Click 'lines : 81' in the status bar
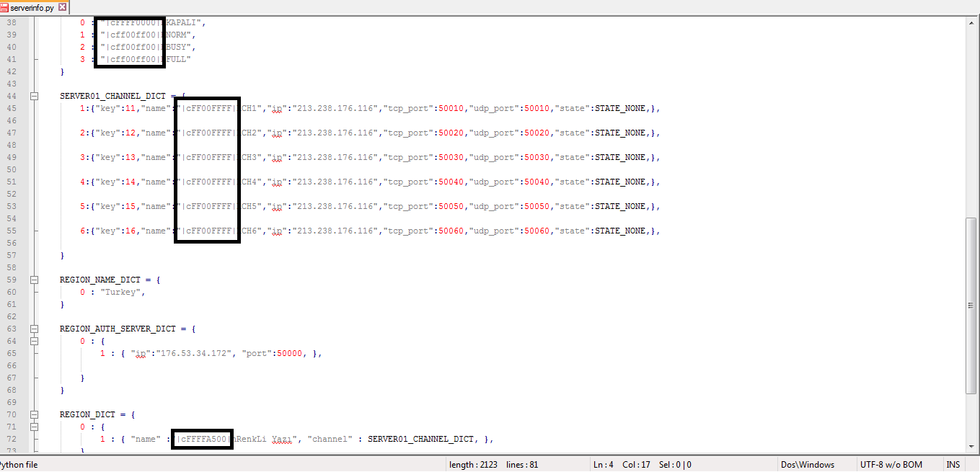This screenshot has width=980, height=472. [x=522, y=465]
